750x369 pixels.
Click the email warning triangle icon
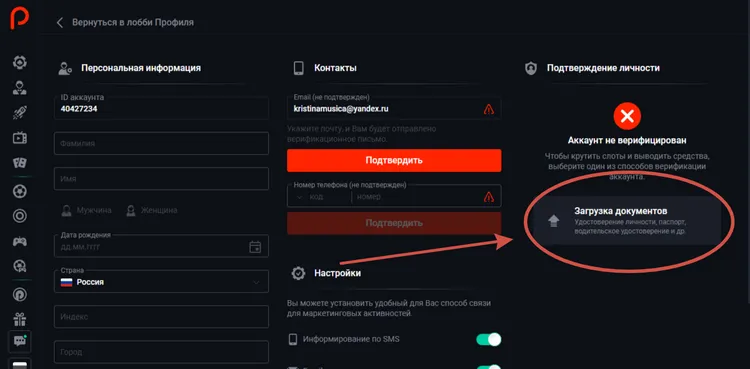tap(488, 109)
